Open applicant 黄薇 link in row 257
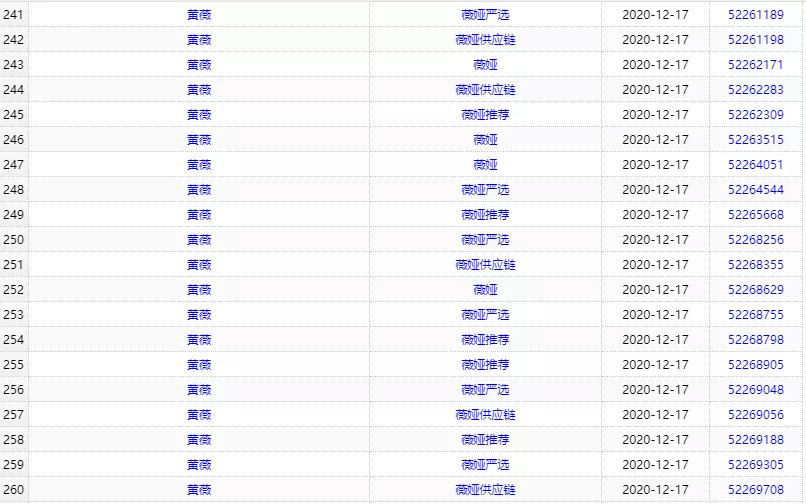Viewport: 806px width, 504px height. pyautogui.click(x=199, y=415)
